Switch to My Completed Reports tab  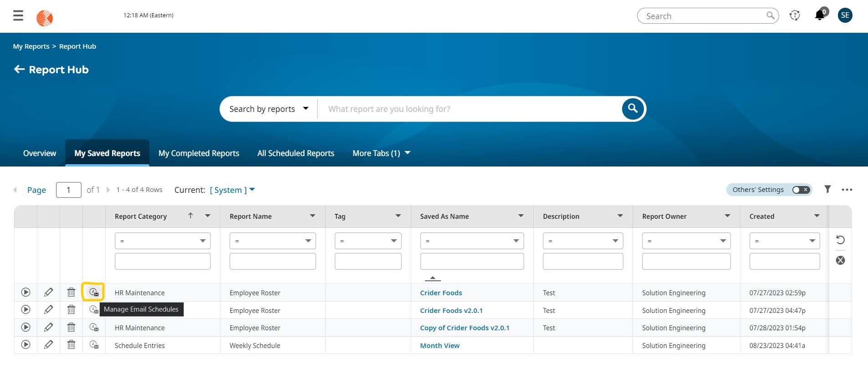(x=199, y=153)
